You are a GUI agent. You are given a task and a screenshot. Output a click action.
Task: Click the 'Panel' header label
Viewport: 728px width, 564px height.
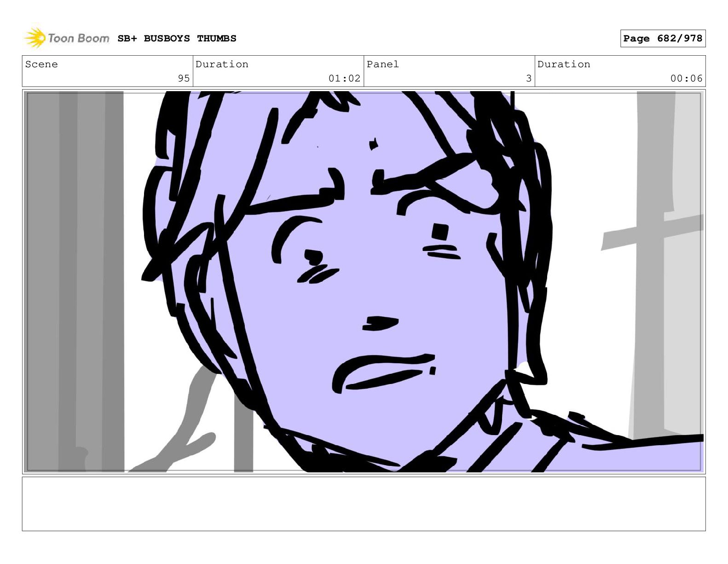383,64
